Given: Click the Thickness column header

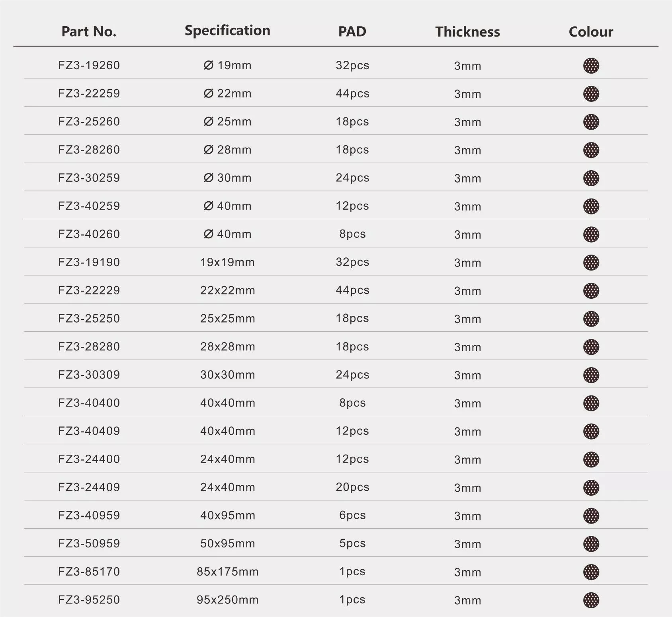Looking at the screenshot, I should click(467, 32).
